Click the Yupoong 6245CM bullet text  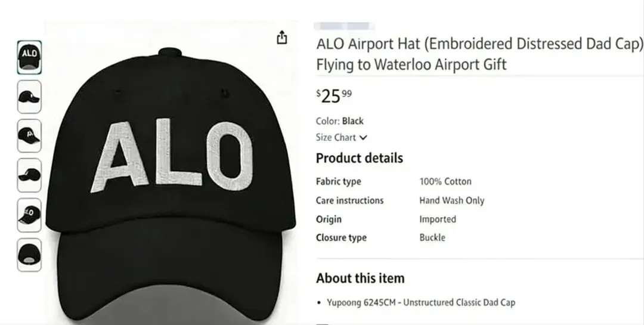(x=420, y=302)
